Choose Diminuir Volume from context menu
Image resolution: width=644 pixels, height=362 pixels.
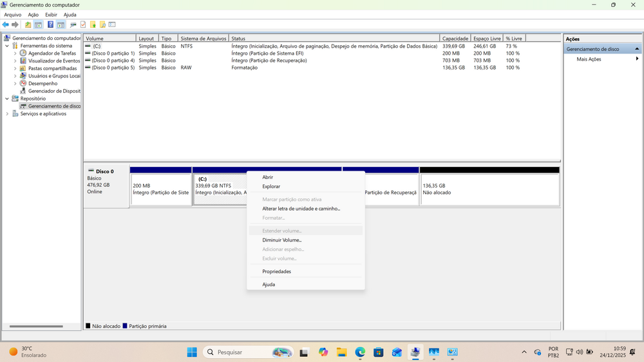(281, 240)
